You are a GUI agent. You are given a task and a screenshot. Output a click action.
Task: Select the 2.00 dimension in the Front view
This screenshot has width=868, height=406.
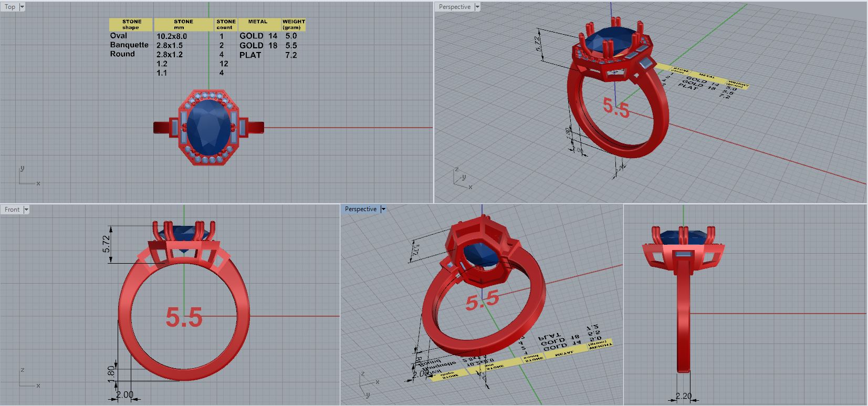click(x=124, y=395)
